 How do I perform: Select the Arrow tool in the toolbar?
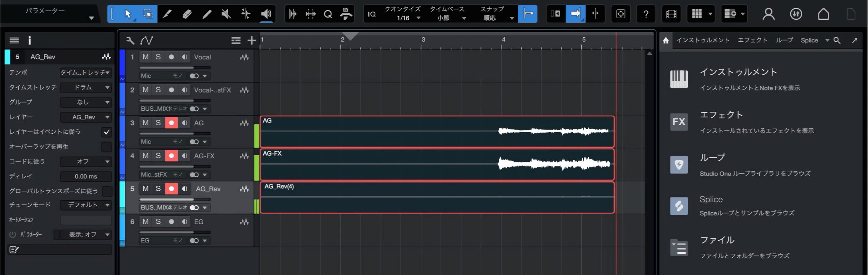click(x=128, y=14)
